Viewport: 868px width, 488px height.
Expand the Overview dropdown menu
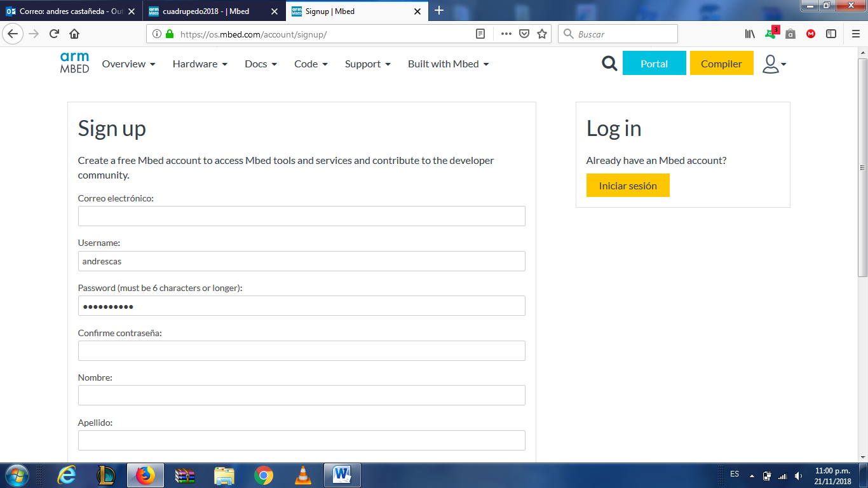pyautogui.click(x=128, y=64)
